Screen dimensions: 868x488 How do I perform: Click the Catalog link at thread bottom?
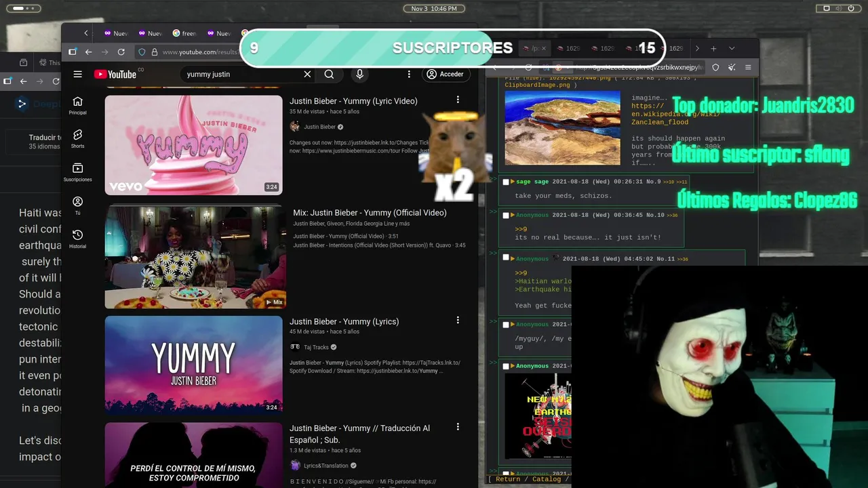(547, 479)
